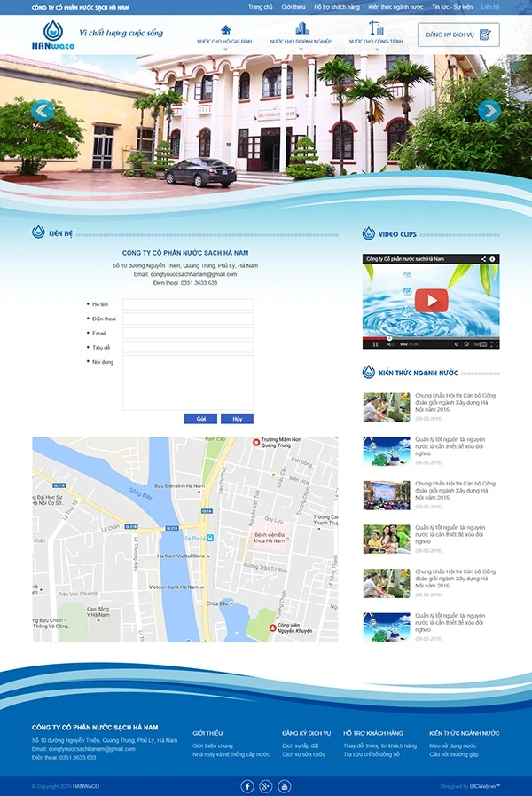Screen dimensions: 532x796
Task: Open the third article thumbnail showing crowd event
Action: point(387,495)
